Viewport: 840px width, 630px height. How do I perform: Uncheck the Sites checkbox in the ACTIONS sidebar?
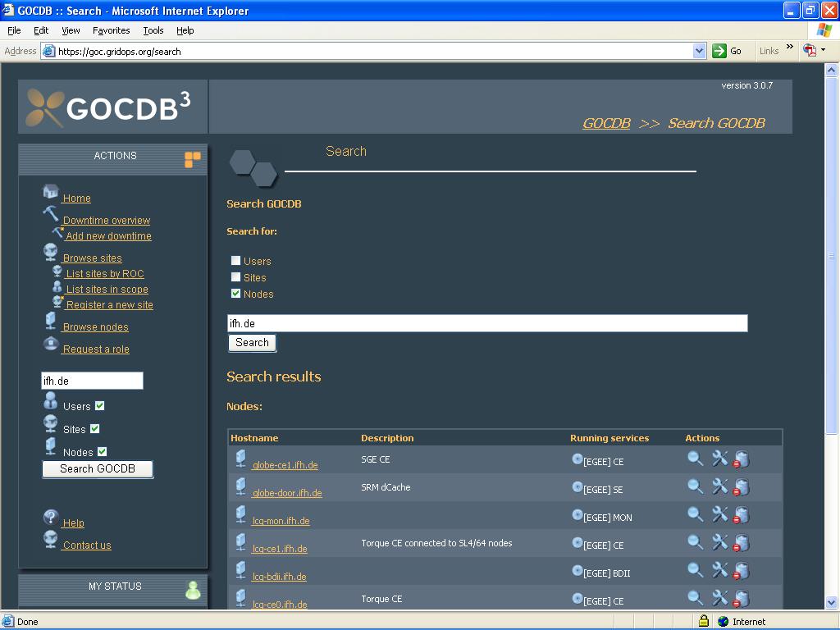(x=95, y=428)
